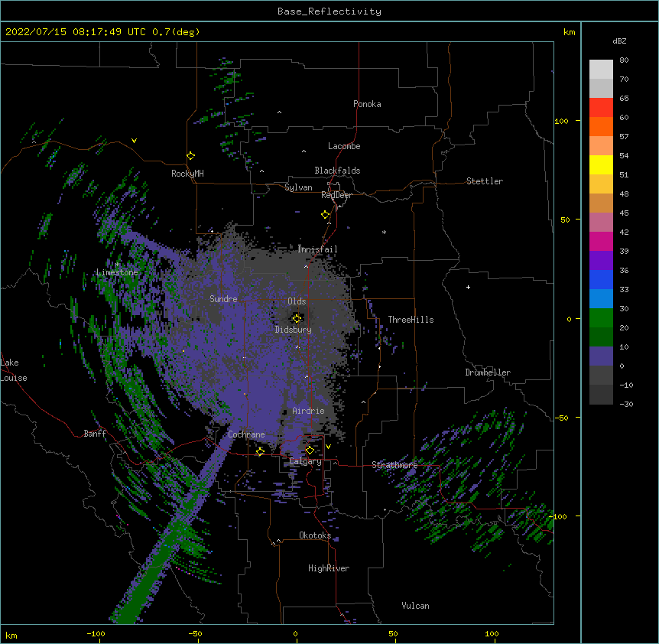Select the Didsbury label
The image size is (659, 644).
(293, 330)
